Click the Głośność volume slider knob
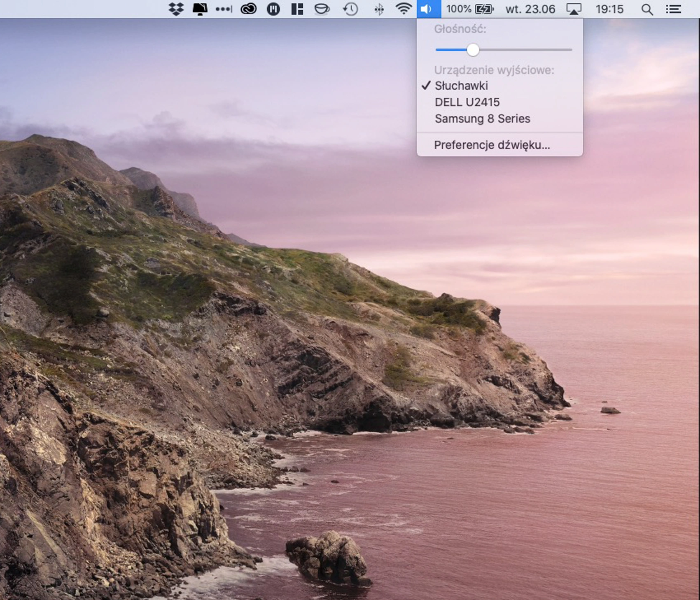Image resolution: width=700 pixels, height=600 pixels. coord(473,50)
